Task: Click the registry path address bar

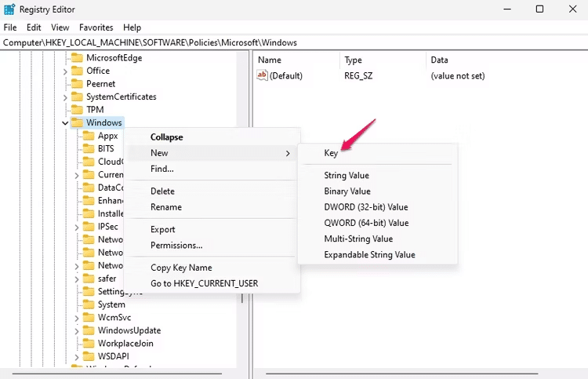Action: (x=294, y=42)
